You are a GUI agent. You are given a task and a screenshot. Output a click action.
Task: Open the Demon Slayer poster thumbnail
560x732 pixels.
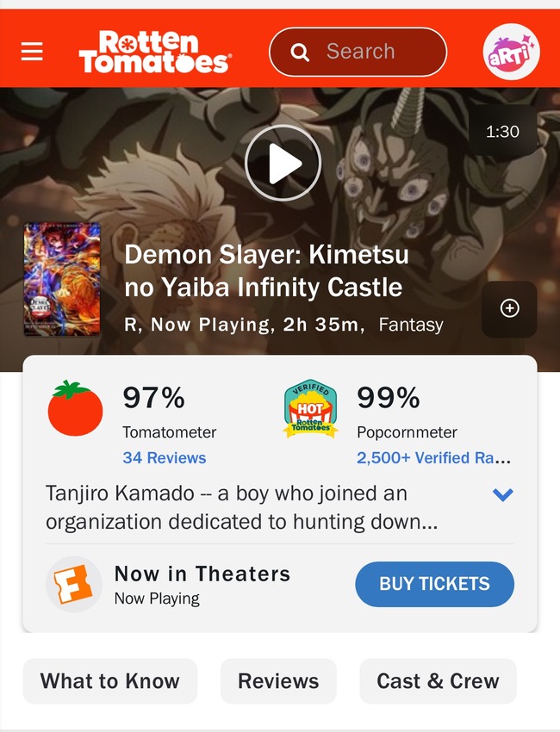(62, 279)
